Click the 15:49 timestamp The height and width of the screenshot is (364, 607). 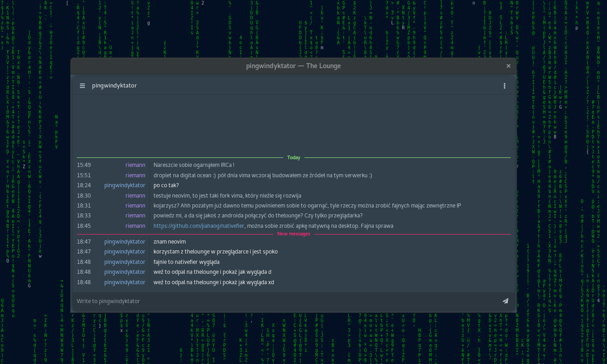click(x=84, y=165)
